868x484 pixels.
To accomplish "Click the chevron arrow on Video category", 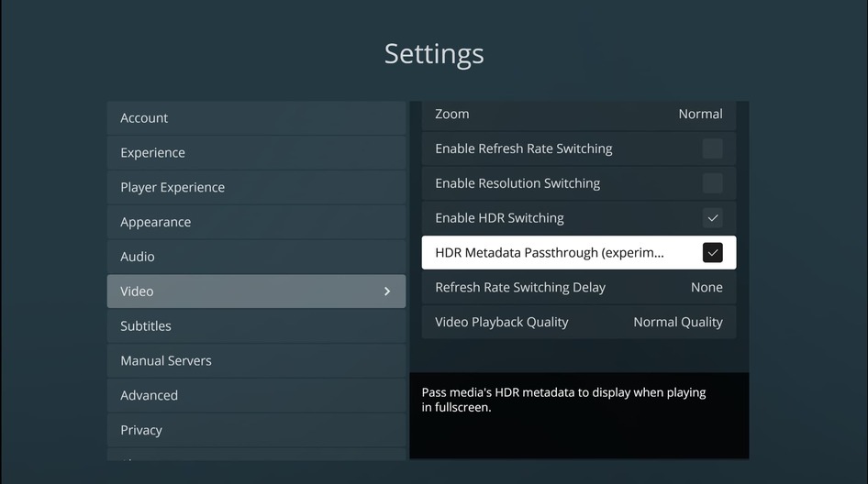I will (387, 291).
